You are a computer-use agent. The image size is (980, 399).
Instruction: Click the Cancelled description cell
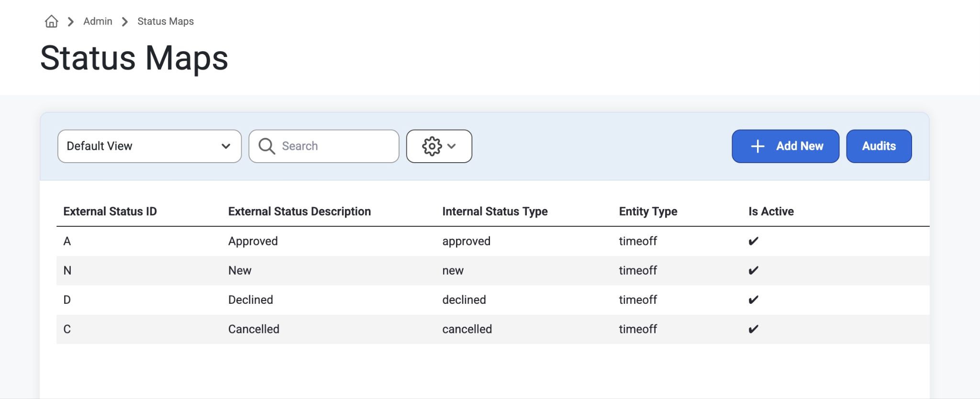[x=254, y=329]
